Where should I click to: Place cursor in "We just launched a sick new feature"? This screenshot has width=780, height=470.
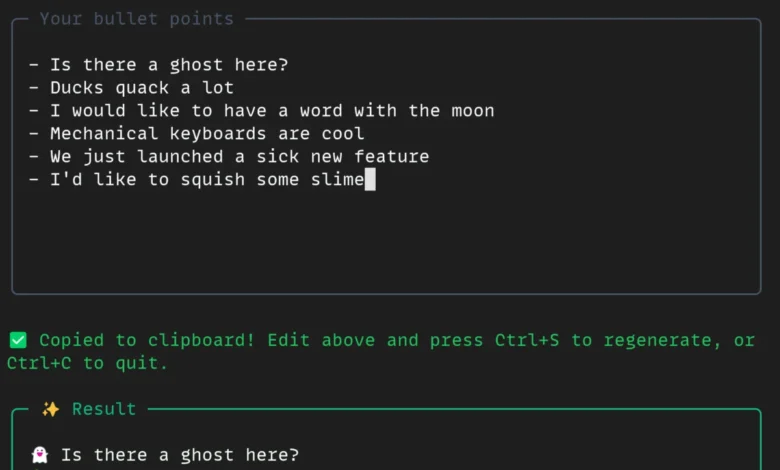click(x=240, y=157)
